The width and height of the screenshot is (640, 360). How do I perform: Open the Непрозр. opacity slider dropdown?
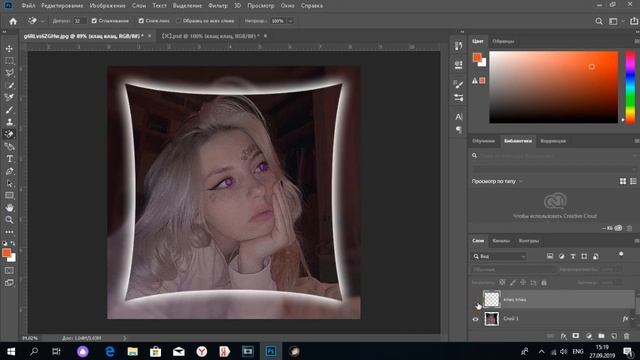click(x=290, y=21)
